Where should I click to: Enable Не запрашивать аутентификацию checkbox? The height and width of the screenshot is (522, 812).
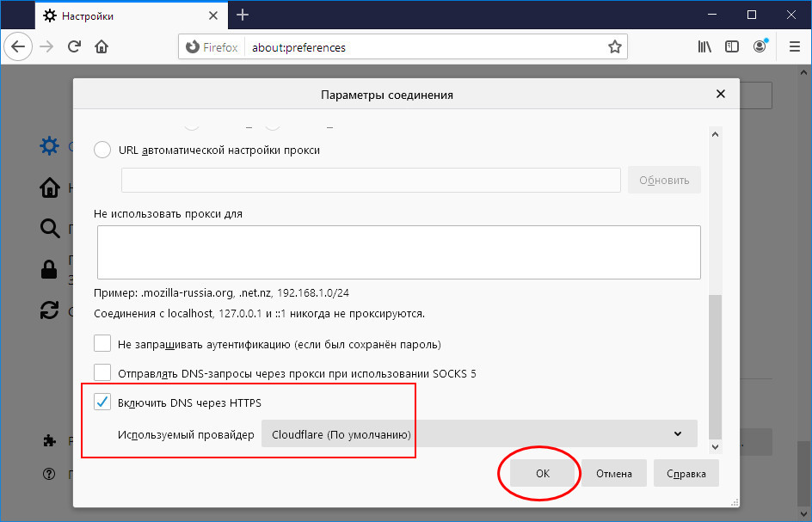(x=102, y=343)
